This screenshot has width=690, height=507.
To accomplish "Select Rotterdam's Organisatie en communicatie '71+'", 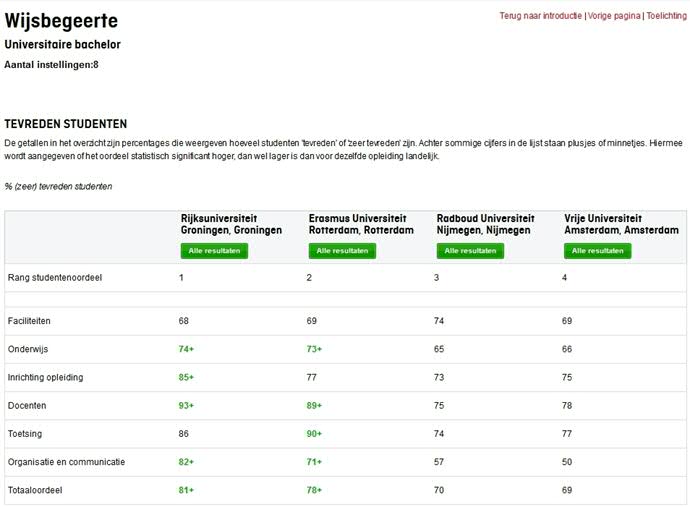I will [314, 462].
